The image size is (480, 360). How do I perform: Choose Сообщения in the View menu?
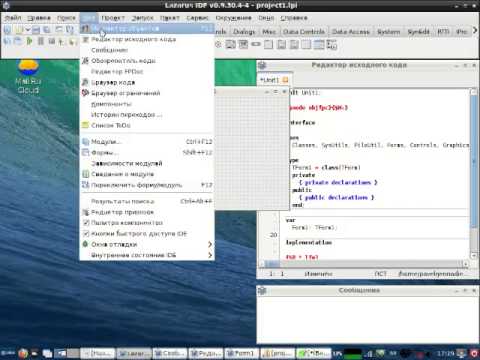point(147,50)
